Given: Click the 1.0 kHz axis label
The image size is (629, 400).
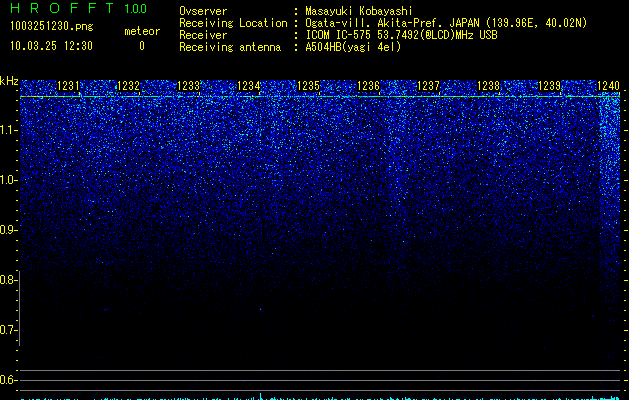Looking at the screenshot, I should pos(8,180).
